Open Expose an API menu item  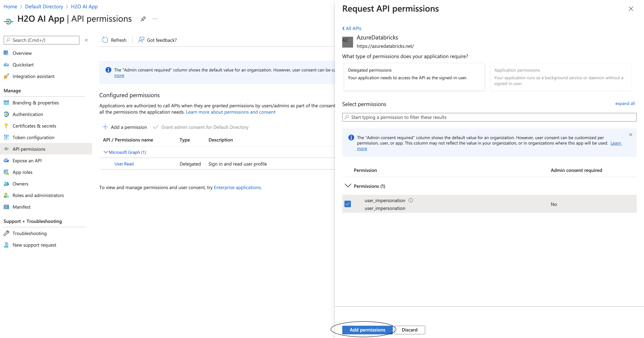[27, 160]
